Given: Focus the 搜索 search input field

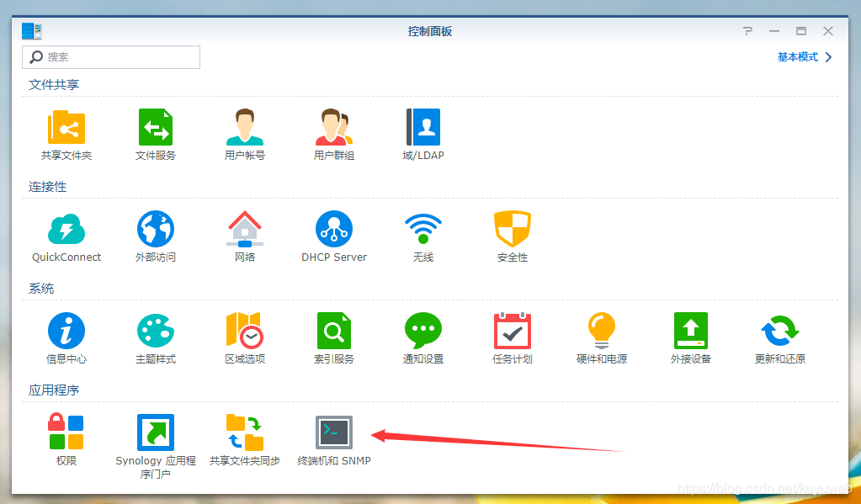Looking at the screenshot, I should coord(111,57).
